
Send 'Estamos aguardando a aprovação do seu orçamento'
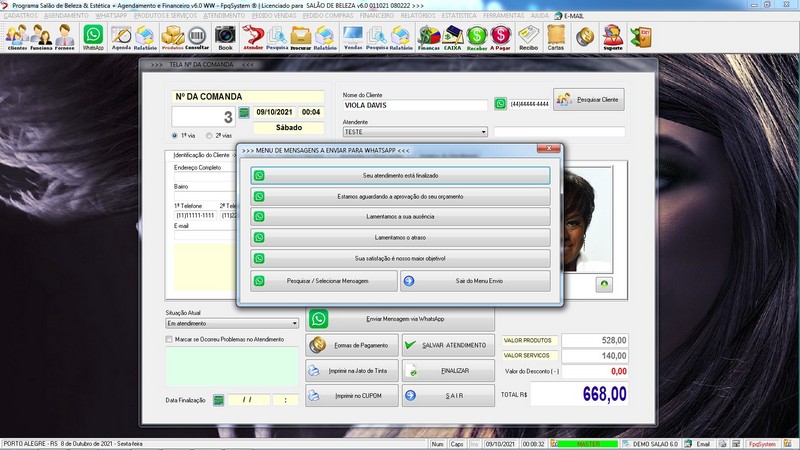tap(400, 196)
